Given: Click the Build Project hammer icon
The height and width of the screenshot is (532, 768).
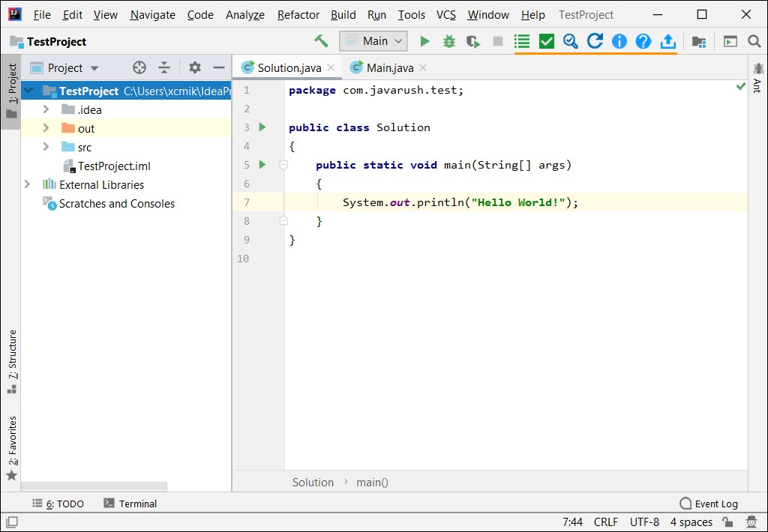Looking at the screenshot, I should (x=322, y=41).
